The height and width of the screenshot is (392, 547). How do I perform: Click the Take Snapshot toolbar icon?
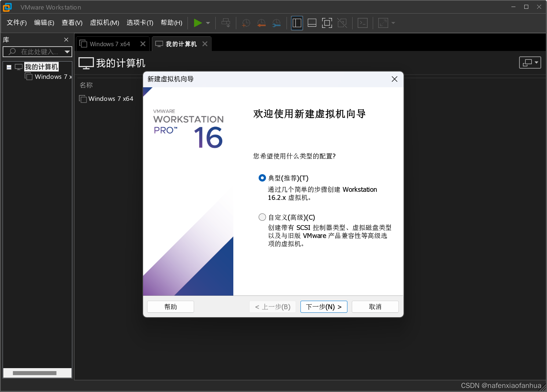click(246, 23)
